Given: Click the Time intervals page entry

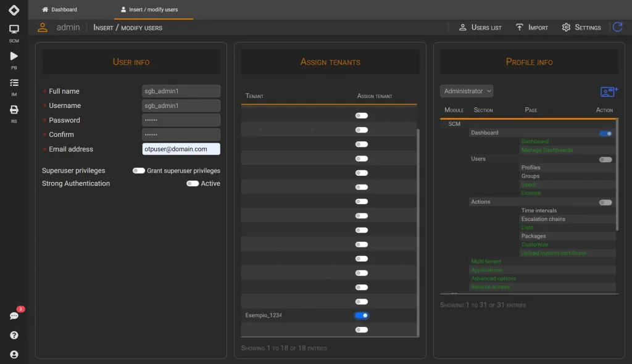Looking at the screenshot, I should coord(539,210).
